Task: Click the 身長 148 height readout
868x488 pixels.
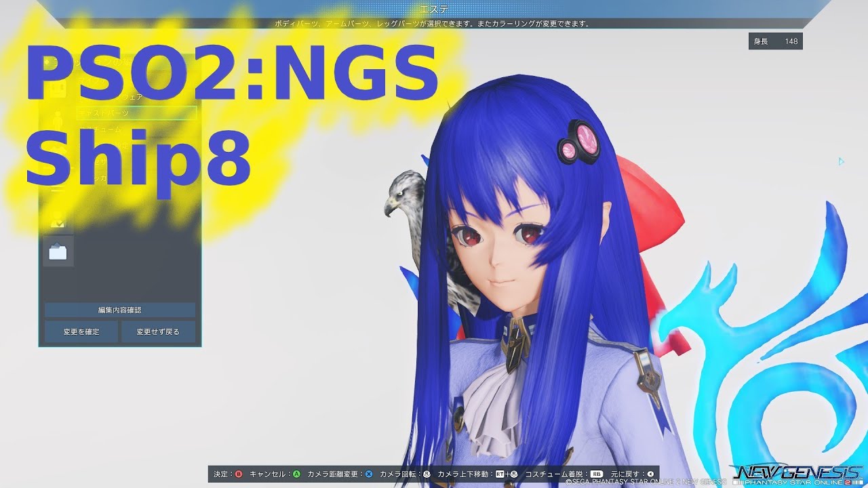Action: (776, 41)
